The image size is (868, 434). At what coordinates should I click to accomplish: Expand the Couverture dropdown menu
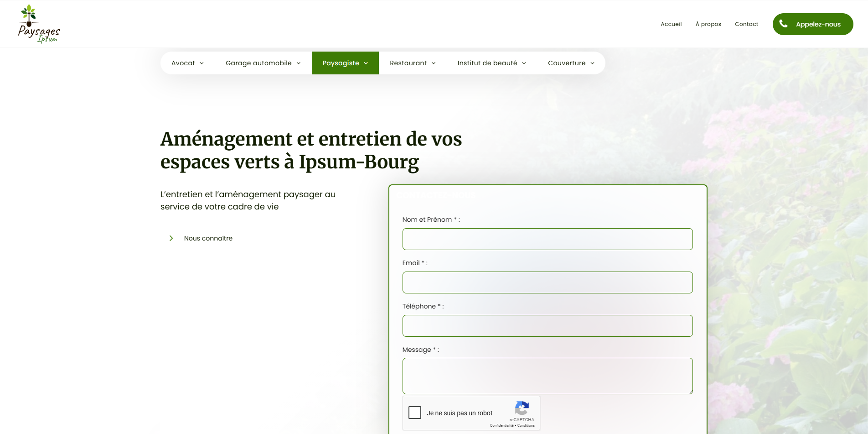click(x=571, y=63)
